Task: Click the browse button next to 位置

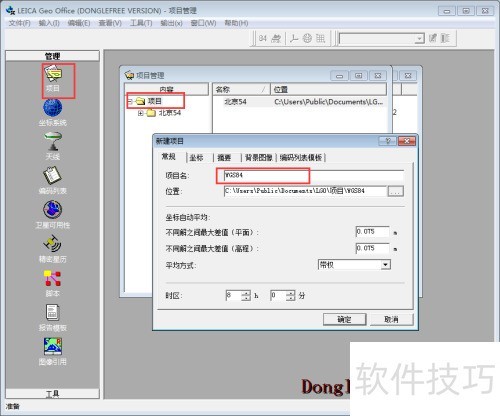Action: pos(396,191)
